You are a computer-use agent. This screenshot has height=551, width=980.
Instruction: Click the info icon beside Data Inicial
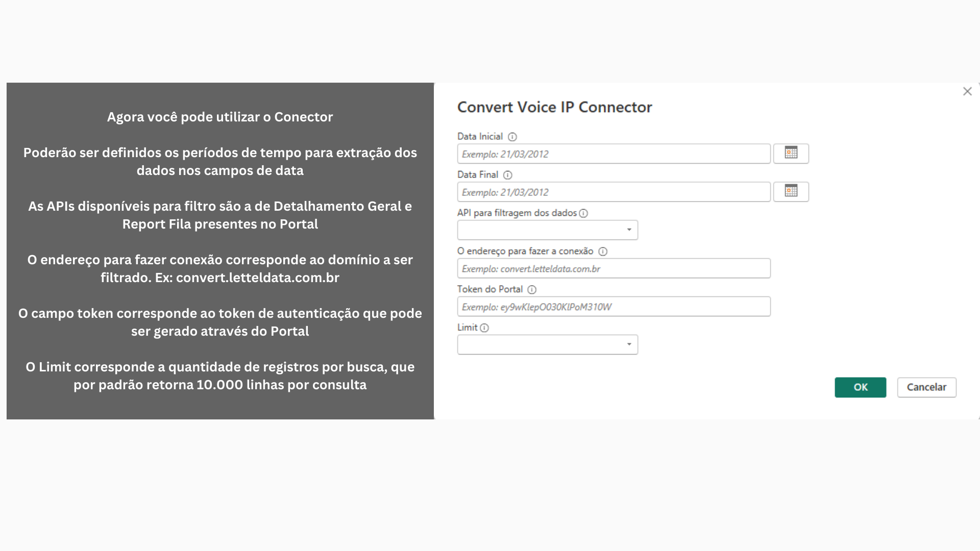point(512,137)
